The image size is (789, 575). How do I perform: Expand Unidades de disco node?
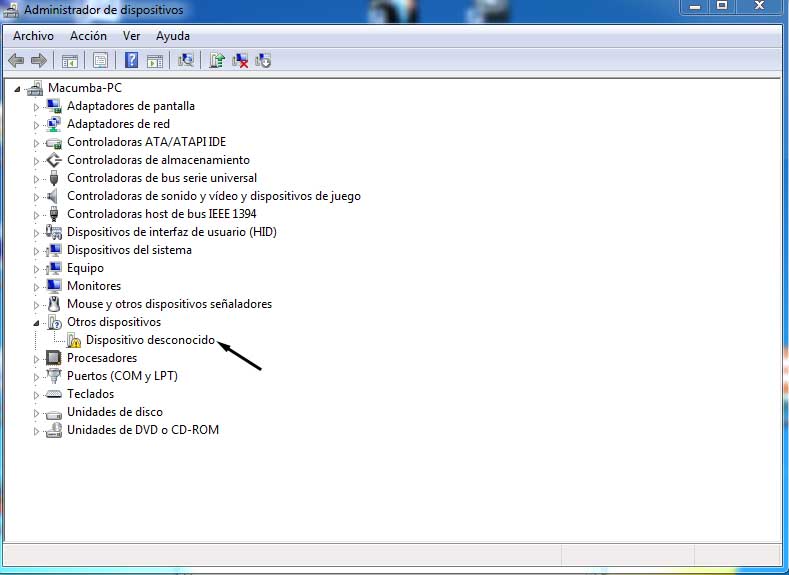coord(36,413)
